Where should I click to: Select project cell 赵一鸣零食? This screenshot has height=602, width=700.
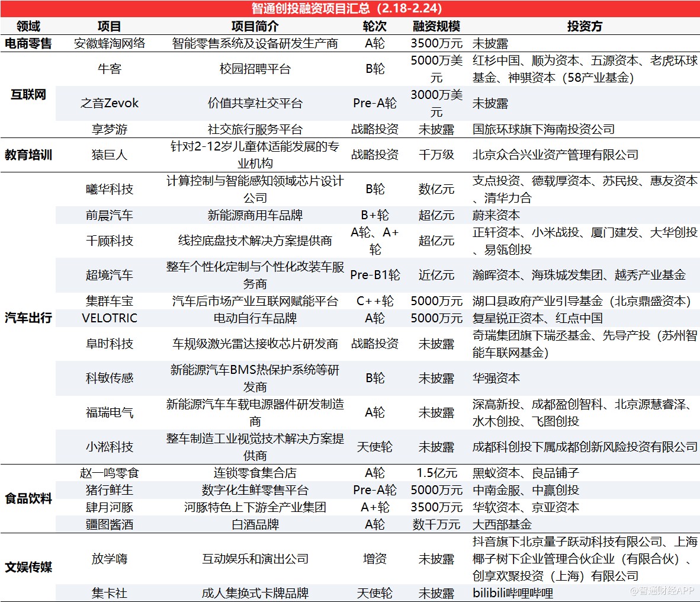point(110,473)
